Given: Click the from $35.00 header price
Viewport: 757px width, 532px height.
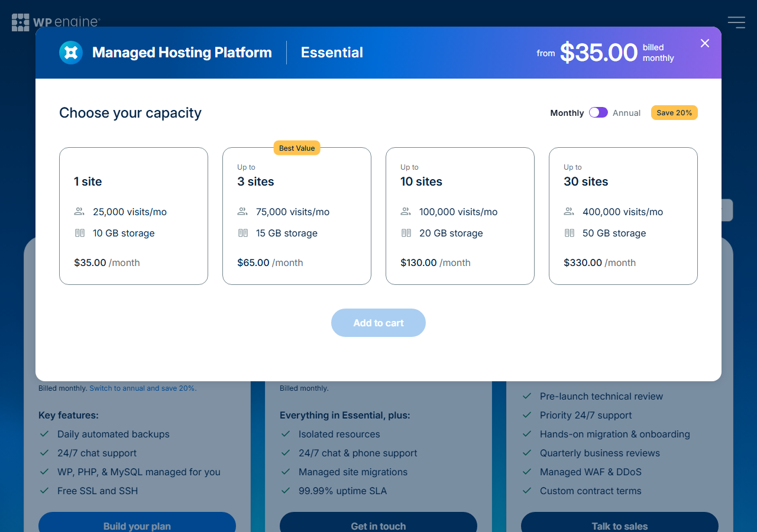Looking at the screenshot, I should tap(606, 53).
